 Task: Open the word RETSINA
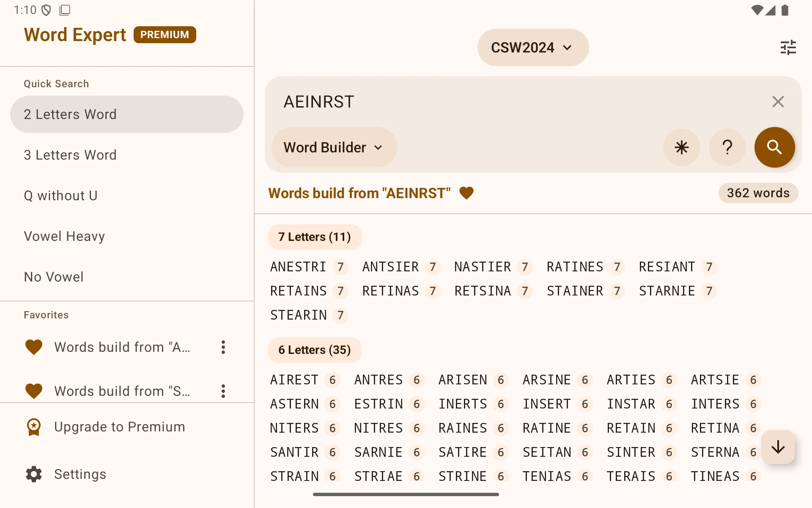click(x=483, y=291)
